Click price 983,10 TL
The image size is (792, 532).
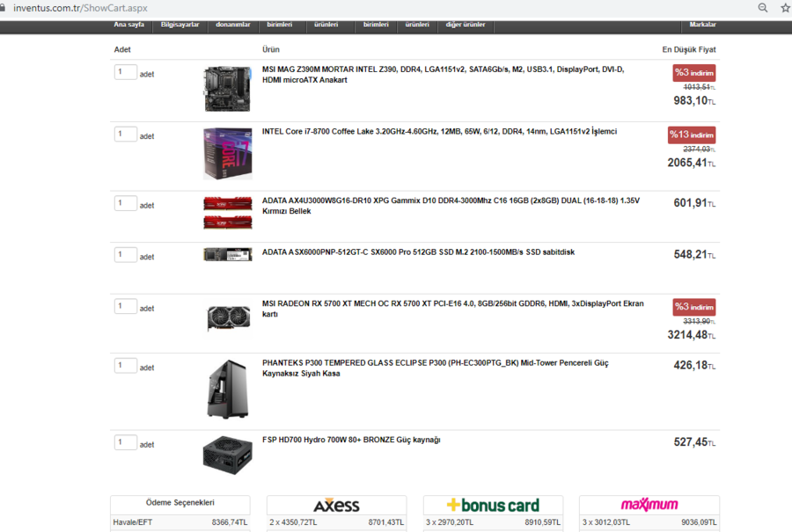tap(694, 100)
